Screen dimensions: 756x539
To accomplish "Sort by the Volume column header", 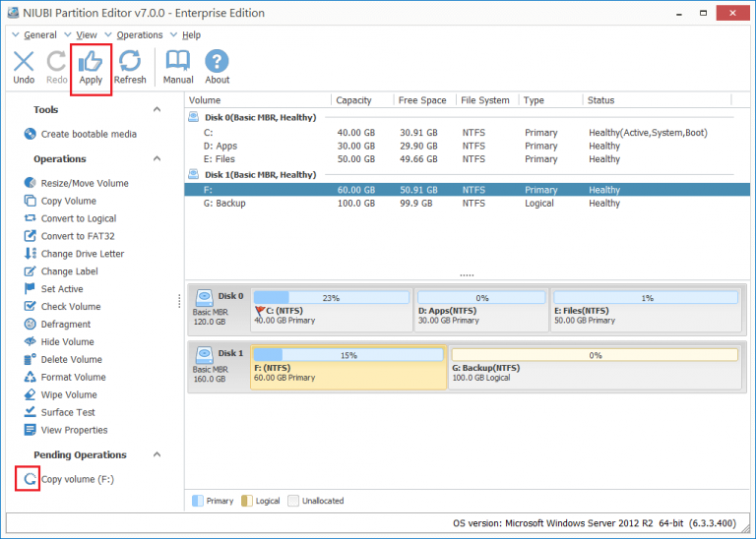I will (258, 100).
